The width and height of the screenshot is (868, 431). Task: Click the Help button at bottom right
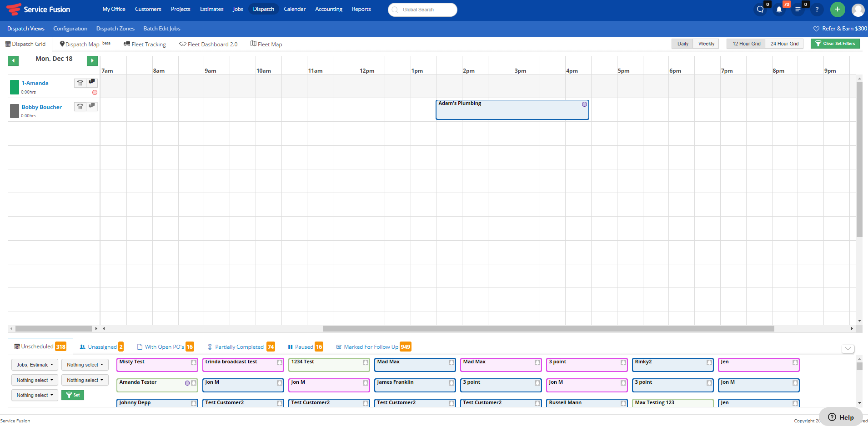tap(841, 417)
